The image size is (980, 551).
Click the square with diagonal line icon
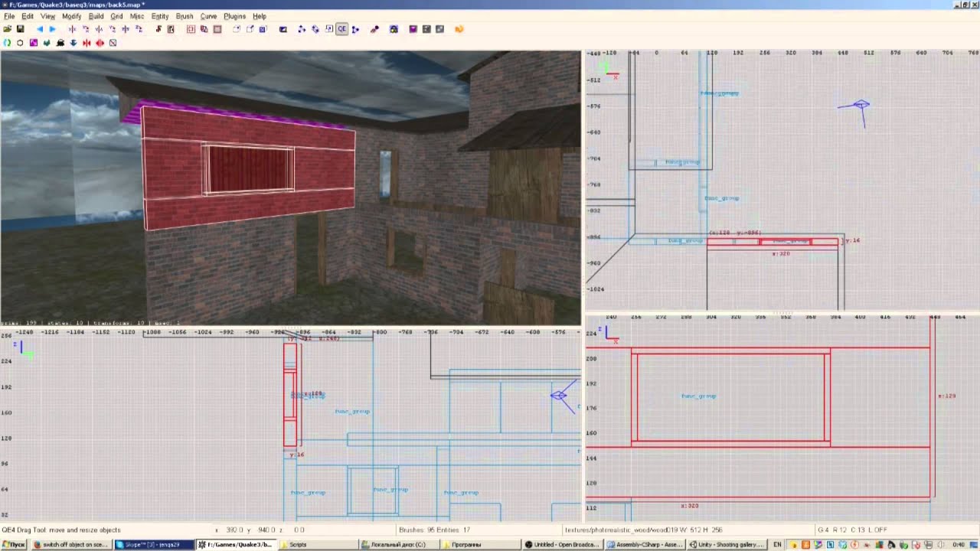[113, 43]
